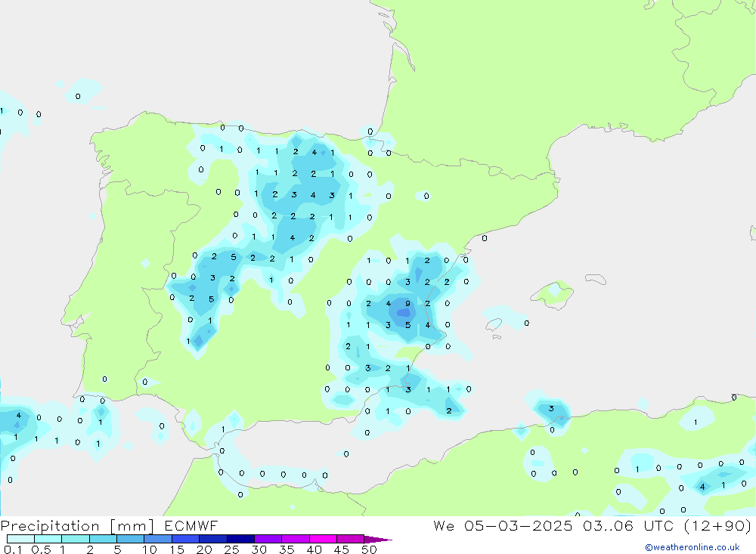The image size is (756, 554).
Task: Click the legend label "50"
Action: click(369, 549)
